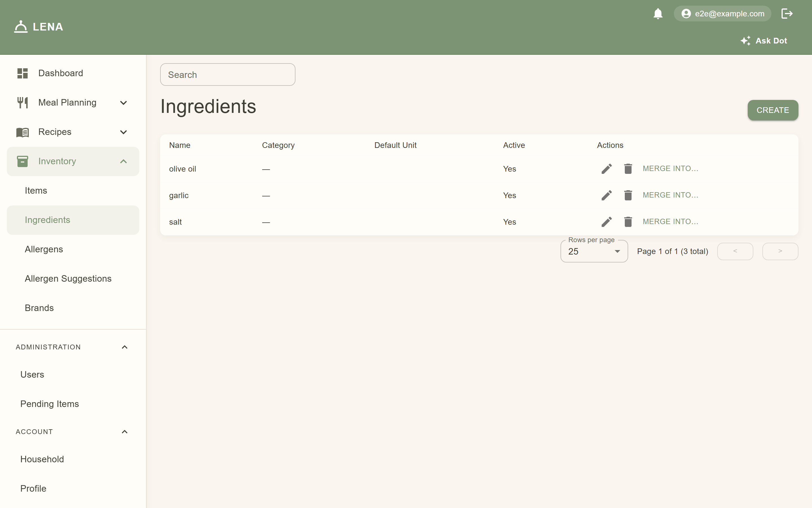Delete the salt ingredient
This screenshot has height=508, width=812.
coord(628,222)
